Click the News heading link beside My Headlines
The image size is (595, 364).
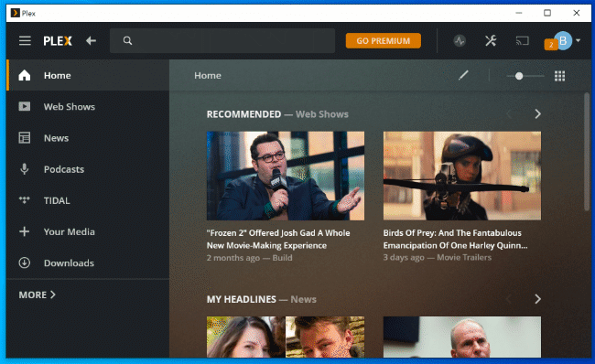pyautogui.click(x=303, y=299)
